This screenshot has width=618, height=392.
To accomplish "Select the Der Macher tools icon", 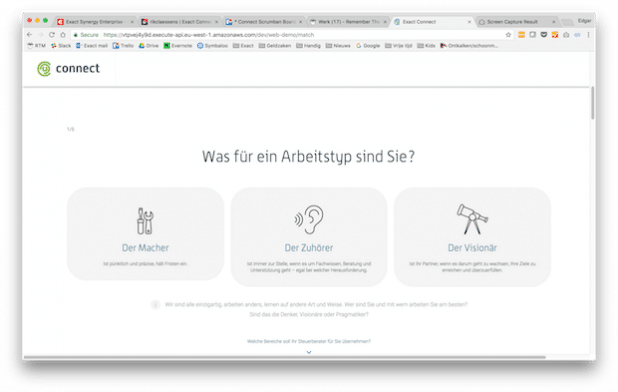I will tap(145, 221).
